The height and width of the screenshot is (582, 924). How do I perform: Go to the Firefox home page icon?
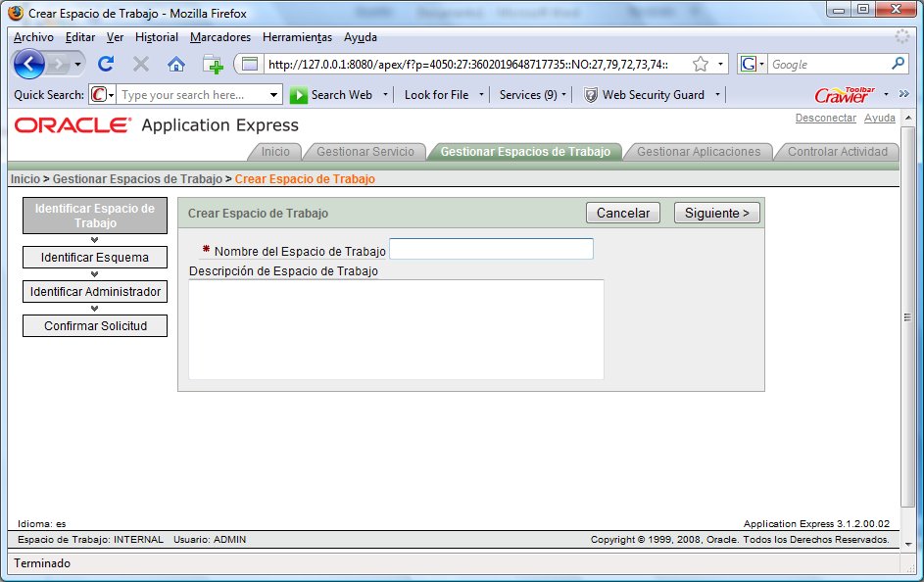(x=176, y=64)
